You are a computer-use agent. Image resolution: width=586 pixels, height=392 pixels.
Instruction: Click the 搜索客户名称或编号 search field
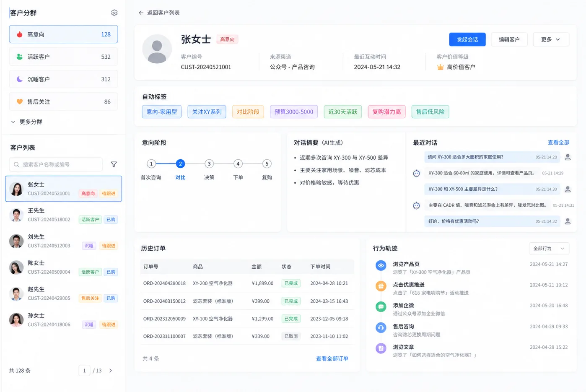56,164
